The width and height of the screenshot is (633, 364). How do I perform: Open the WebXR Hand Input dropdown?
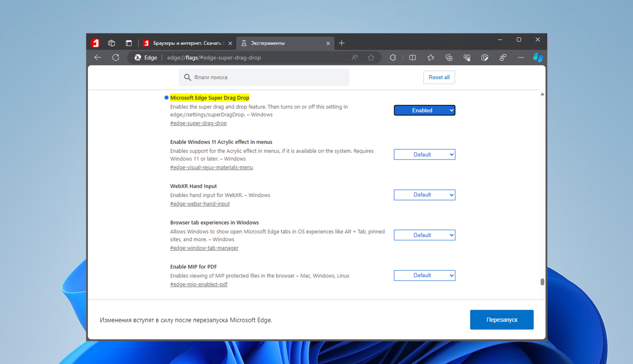point(425,195)
